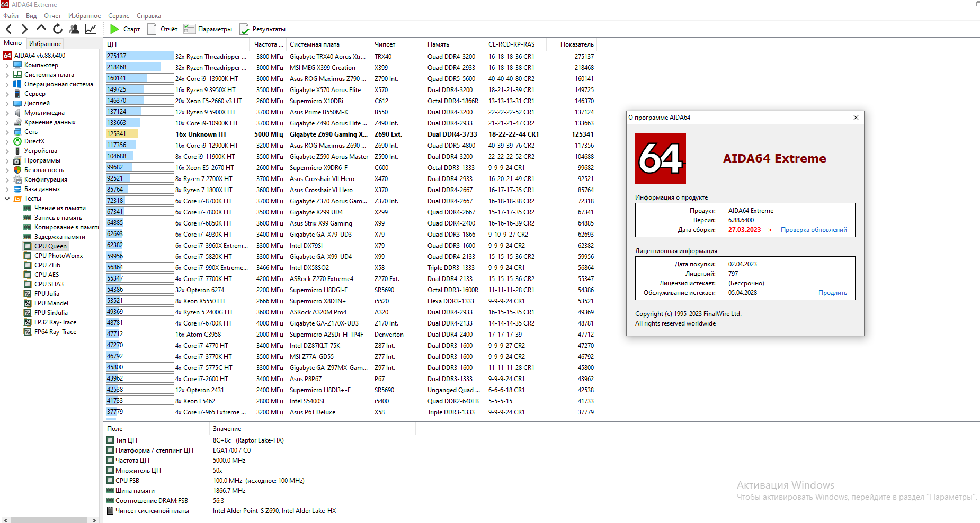Click the Up-level arrow in the toolbar

pyautogui.click(x=41, y=29)
